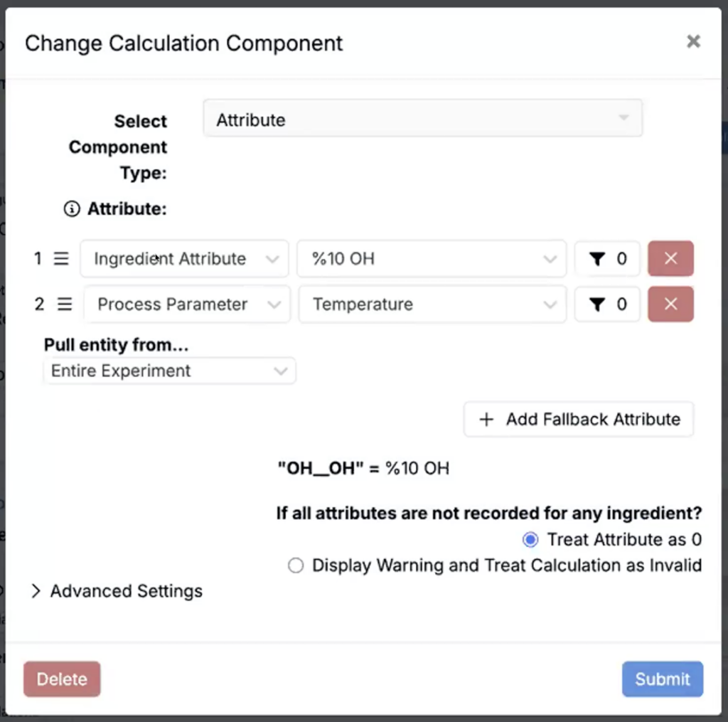Select the Treat Attribute as 0 option
The width and height of the screenshot is (728, 722).
(x=530, y=540)
